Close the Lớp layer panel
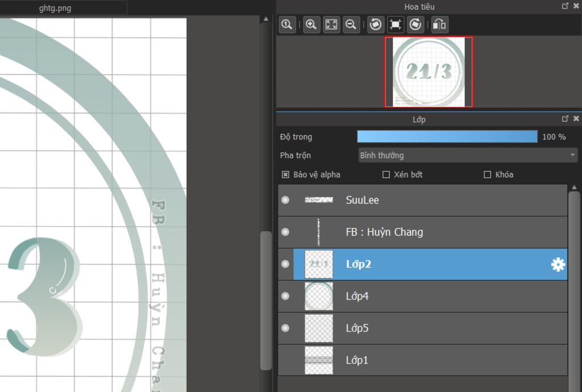The height and width of the screenshot is (392, 582). pyautogui.click(x=576, y=119)
